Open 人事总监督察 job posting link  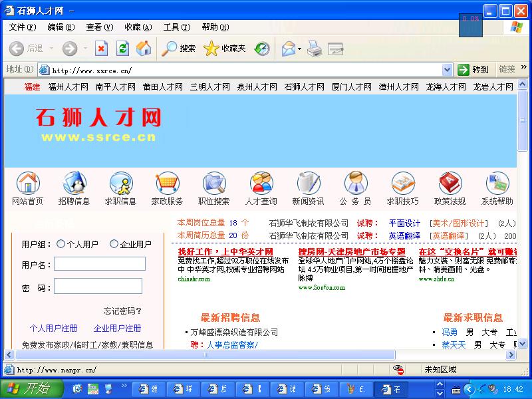(232, 345)
